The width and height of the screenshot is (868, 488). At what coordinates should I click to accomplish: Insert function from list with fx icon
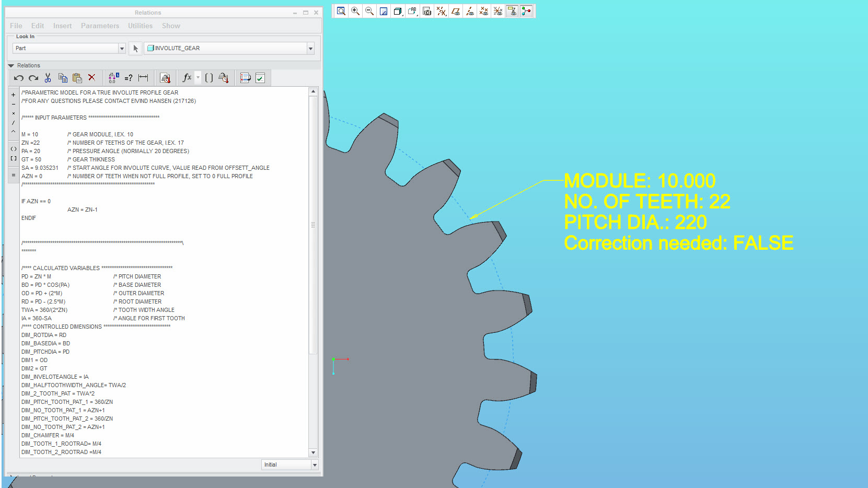click(187, 78)
